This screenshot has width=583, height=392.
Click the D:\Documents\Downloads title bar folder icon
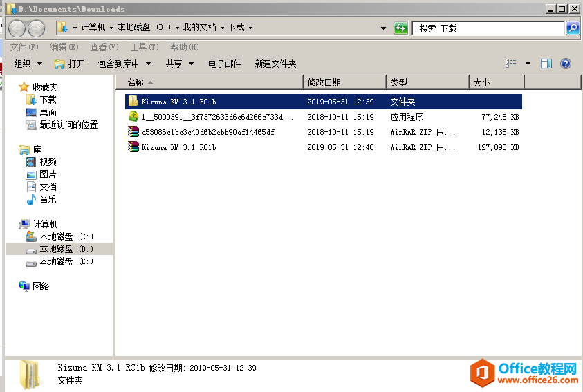click(12, 8)
